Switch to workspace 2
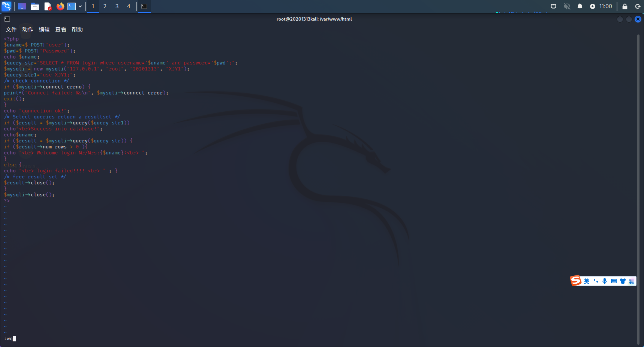 point(105,6)
